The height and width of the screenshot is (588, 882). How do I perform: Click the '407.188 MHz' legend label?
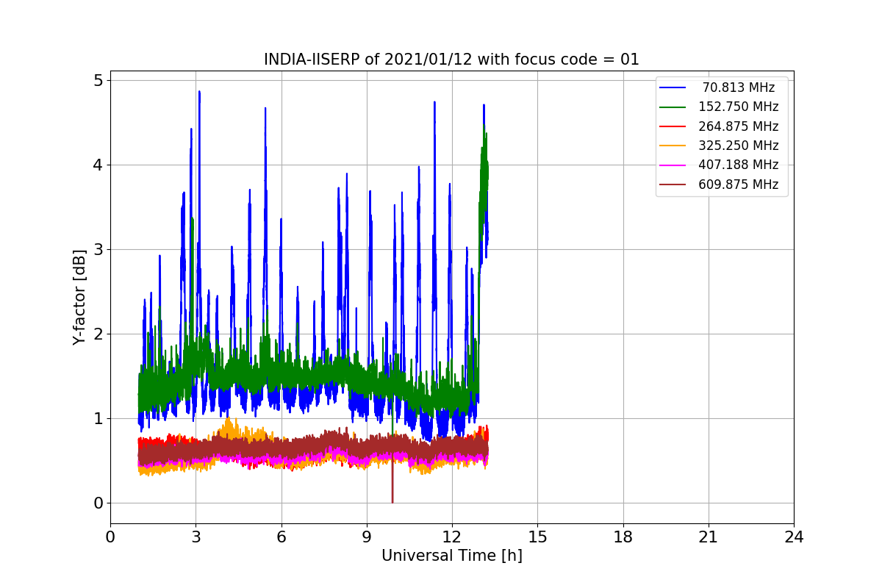click(x=739, y=165)
